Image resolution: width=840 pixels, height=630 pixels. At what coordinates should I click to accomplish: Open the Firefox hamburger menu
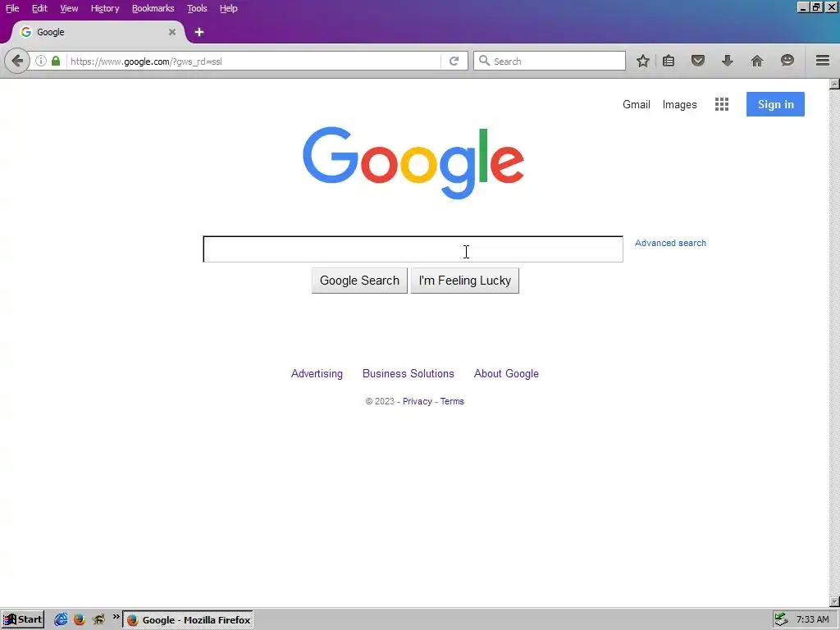[x=822, y=61]
